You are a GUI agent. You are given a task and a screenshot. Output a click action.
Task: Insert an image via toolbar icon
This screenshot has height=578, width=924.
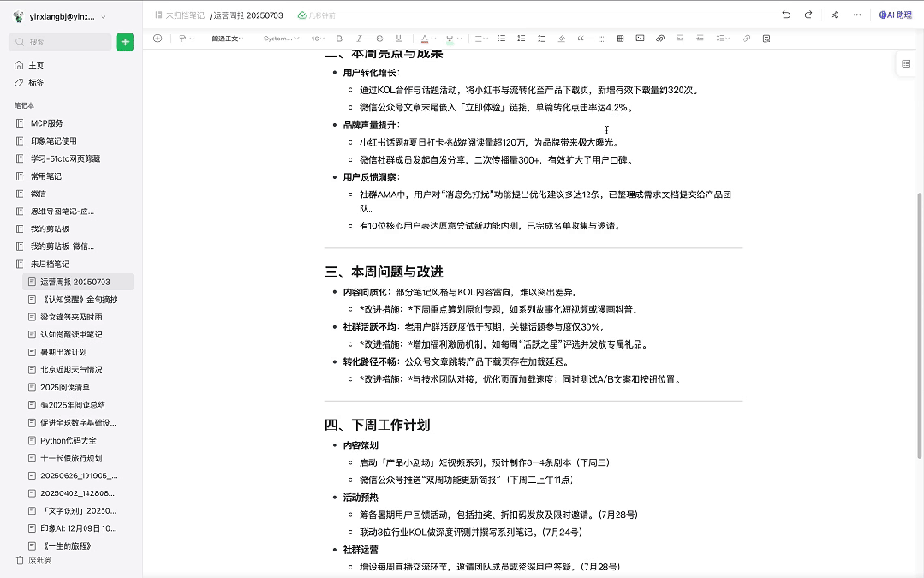coord(640,39)
